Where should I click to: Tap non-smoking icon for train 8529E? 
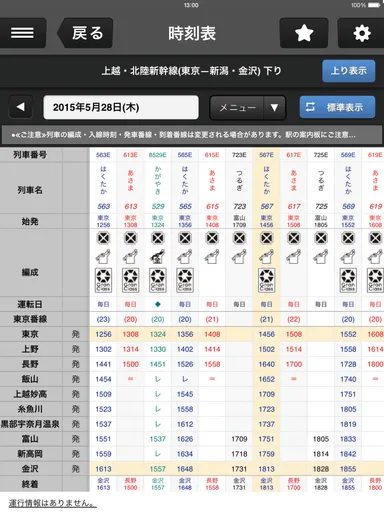158,238
